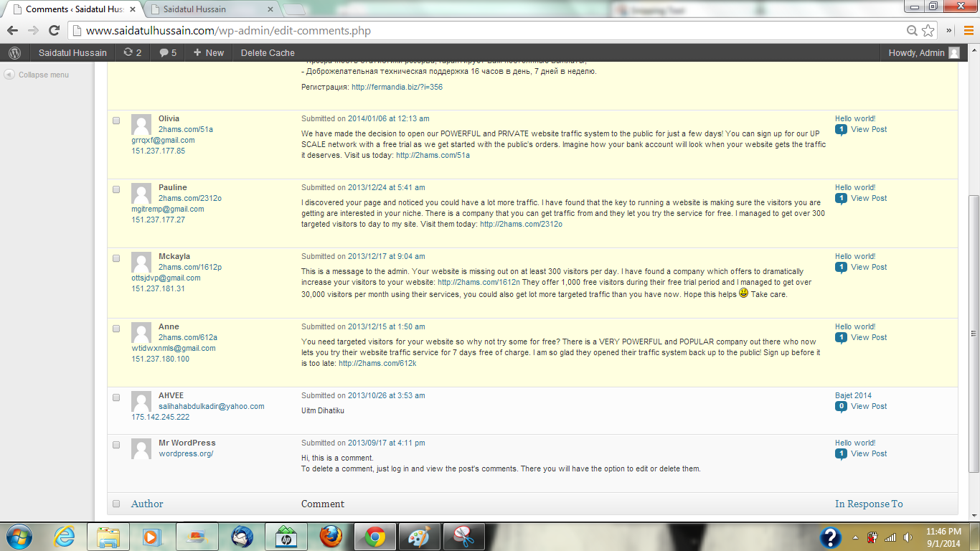Screen dimensions: 980x551
Task: Open Thunderbird from the taskbar
Action: (242, 537)
